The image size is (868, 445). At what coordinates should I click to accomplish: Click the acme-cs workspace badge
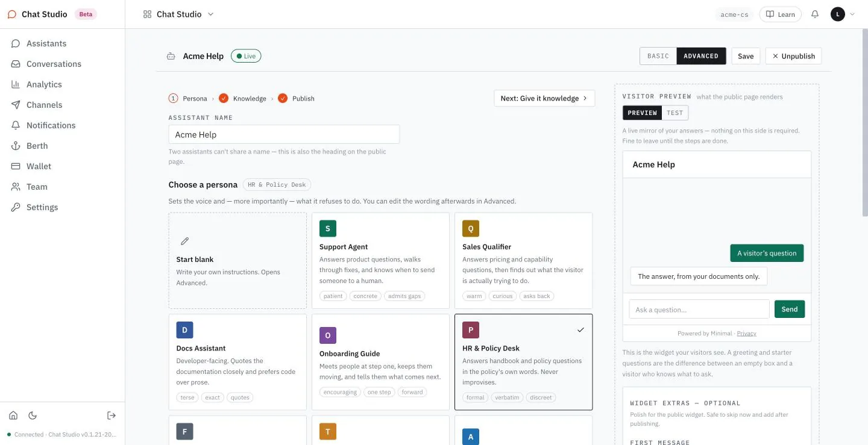point(734,14)
